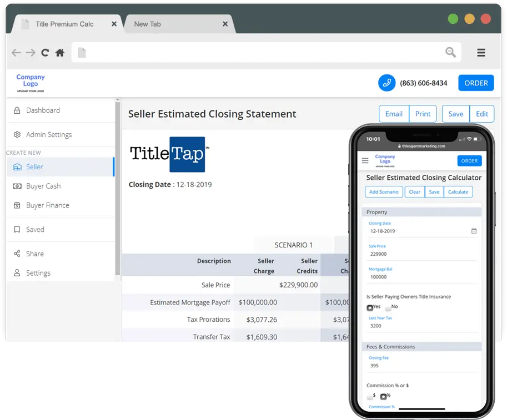Click the Settings person icon

click(17, 273)
